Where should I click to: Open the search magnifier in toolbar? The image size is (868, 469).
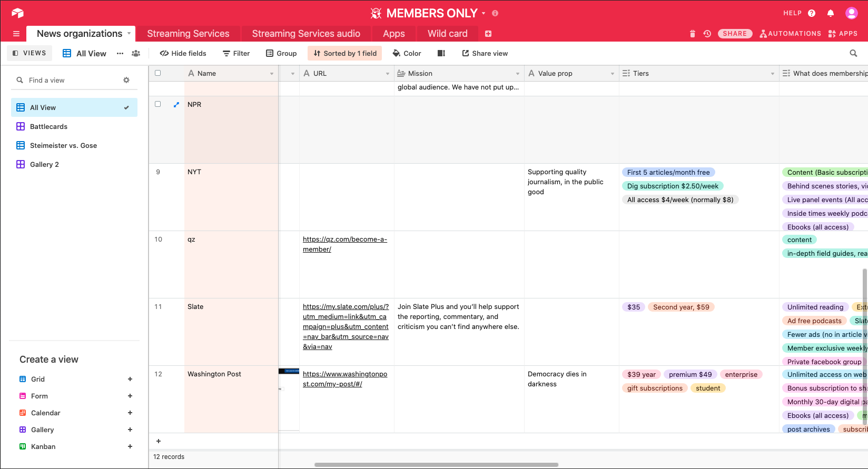pos(853,53)
